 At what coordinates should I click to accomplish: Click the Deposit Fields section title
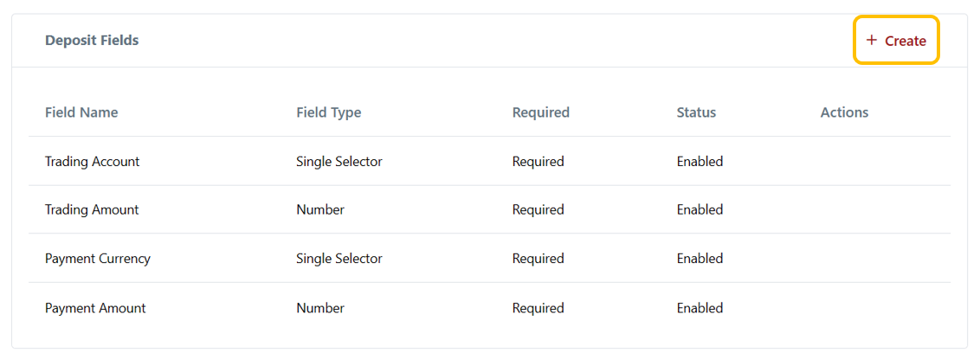click(92, 41)
